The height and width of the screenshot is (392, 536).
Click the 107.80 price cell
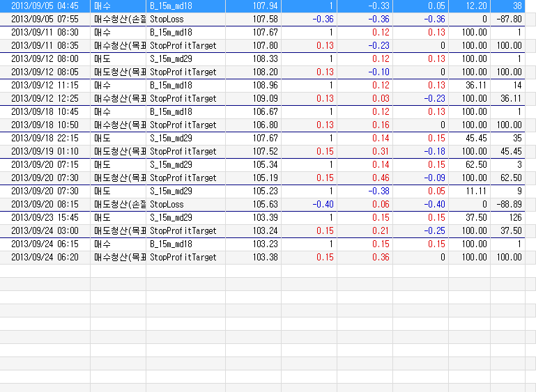click(x=253, y=45)
